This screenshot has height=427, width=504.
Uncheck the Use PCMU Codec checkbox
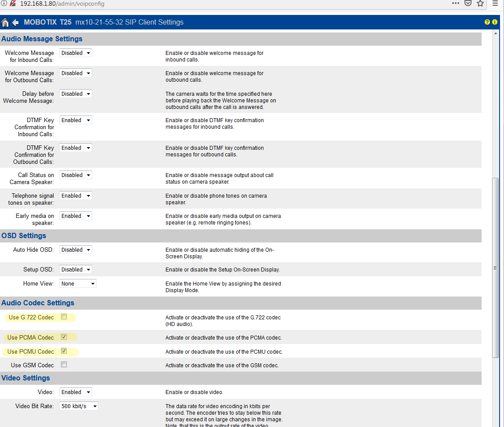coord(64,351)
